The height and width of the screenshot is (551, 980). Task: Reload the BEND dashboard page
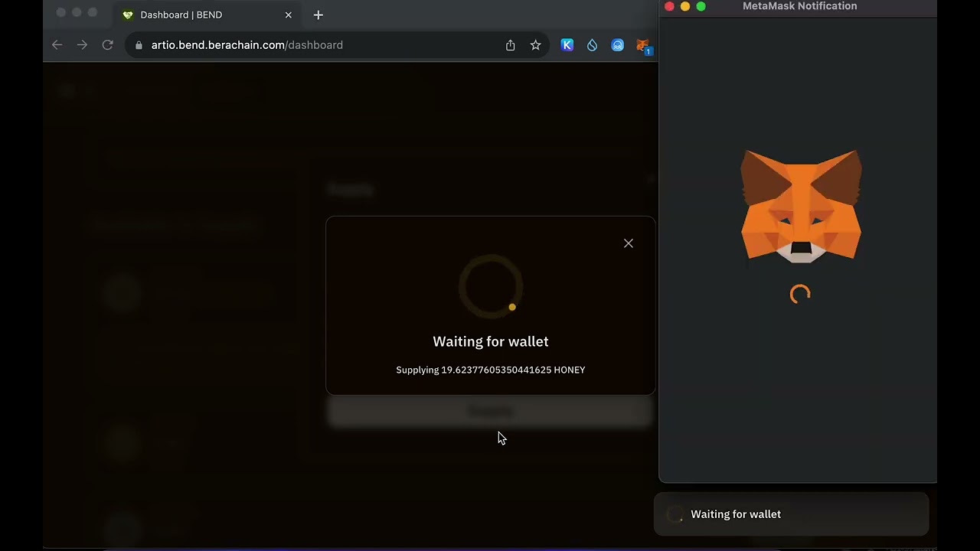pos(108,45)
